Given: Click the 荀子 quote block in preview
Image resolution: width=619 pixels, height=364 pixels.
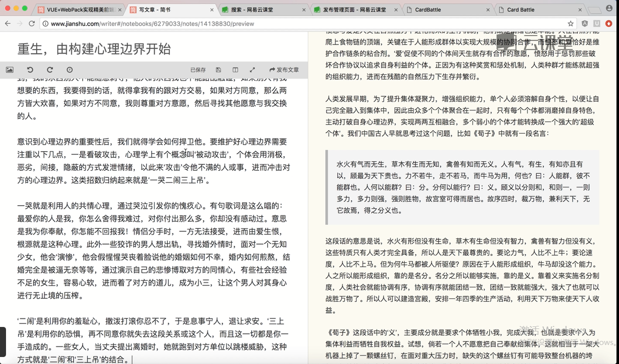Looking at the screenshot, I should click(x=462, y=187).
